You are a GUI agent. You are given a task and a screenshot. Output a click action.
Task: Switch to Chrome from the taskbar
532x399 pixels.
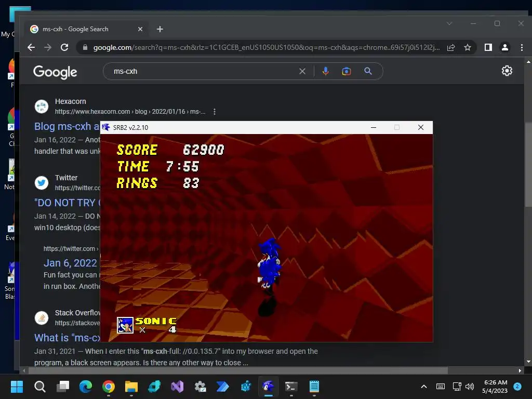(x=109, y=387)
